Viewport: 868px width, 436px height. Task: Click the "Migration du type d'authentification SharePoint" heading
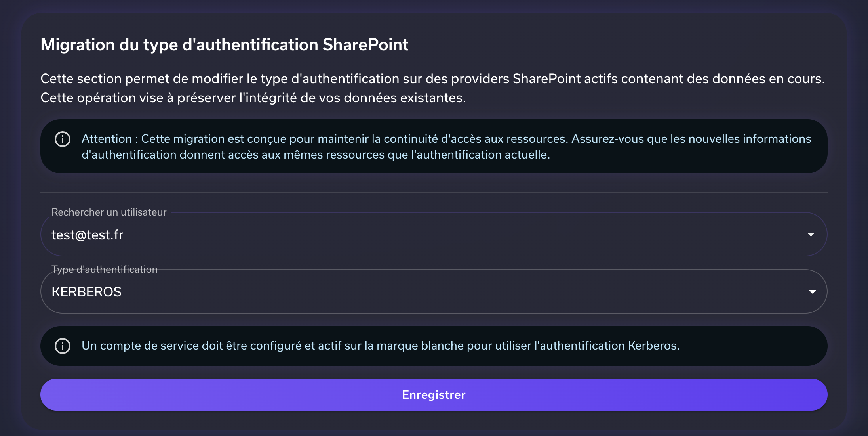[224, 45]
